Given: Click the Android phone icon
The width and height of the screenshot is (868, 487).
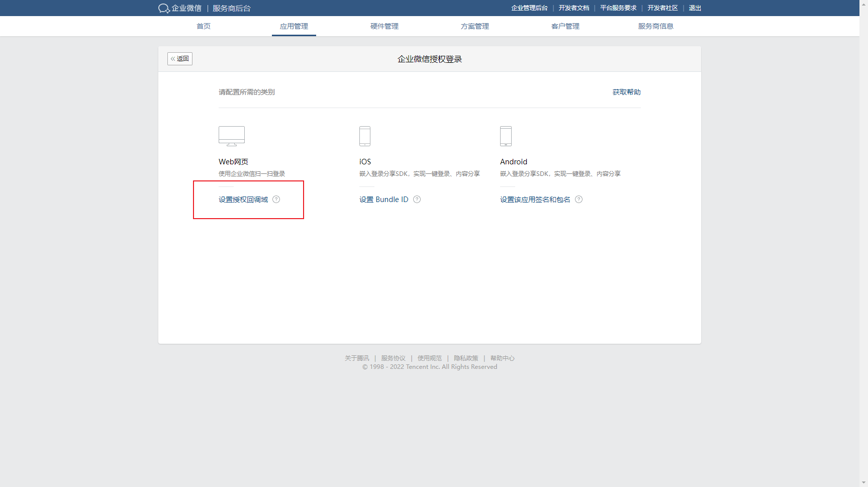Looking at the screenshot, I should pos(506,136).
